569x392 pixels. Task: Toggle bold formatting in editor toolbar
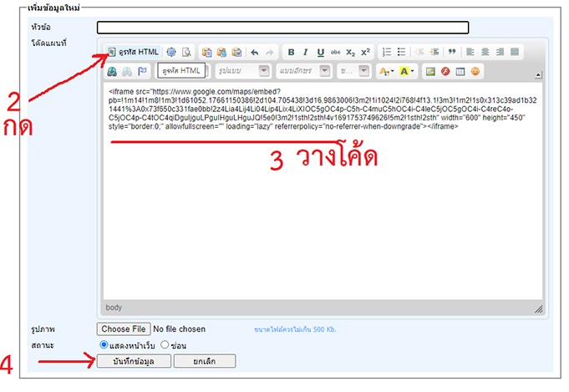[x=291, y=52]
